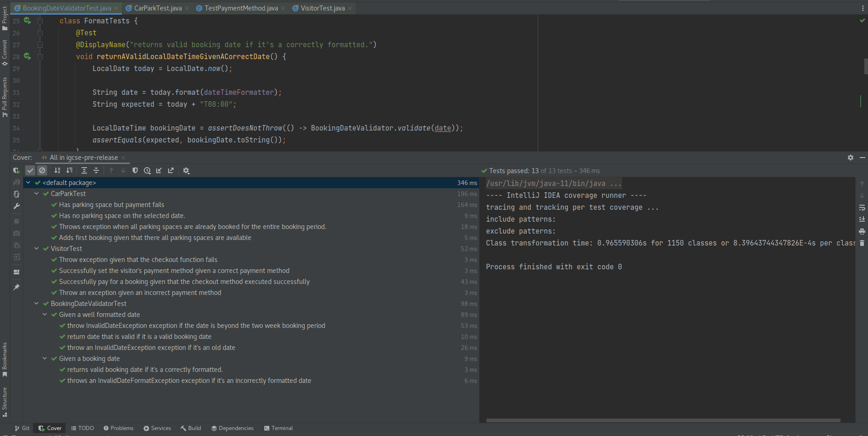Collapse the 'Given a booking date' group
The width and height of the screenshot is (868, 436).
click(45, 359)
